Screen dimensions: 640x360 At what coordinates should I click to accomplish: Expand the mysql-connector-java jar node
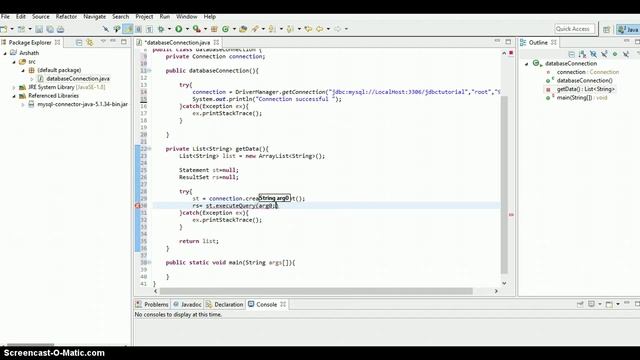tap(23, 104)
